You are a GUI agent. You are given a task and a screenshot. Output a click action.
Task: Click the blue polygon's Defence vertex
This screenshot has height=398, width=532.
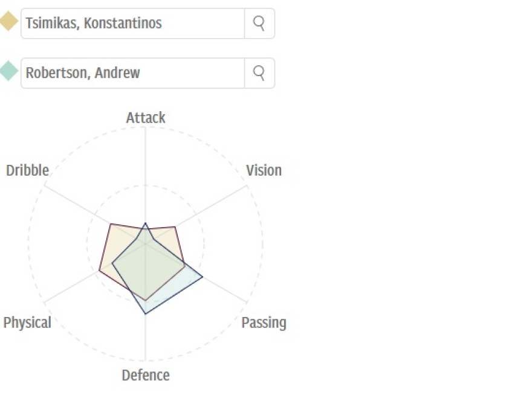tap(146, 314)
